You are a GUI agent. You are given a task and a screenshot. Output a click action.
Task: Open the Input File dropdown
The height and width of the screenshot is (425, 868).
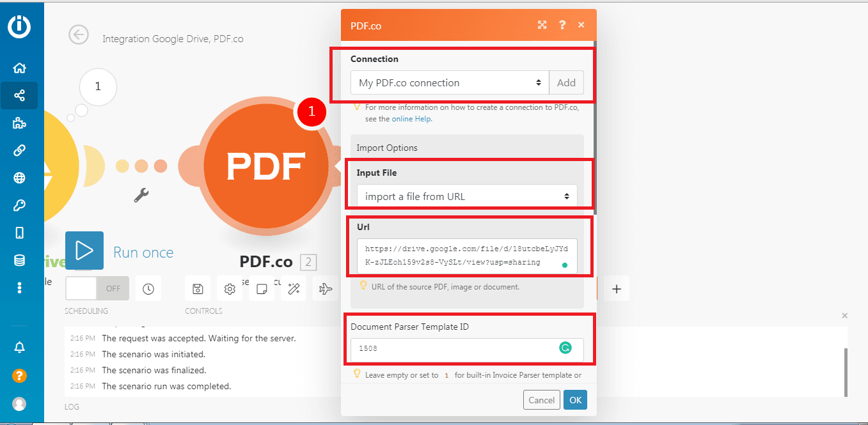click(466, 196)
